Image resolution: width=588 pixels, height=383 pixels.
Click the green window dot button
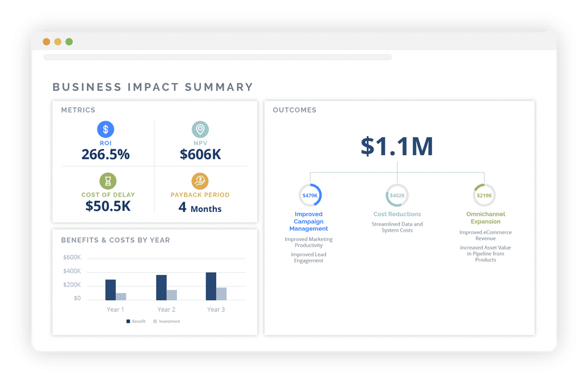(x=69, y=42)
